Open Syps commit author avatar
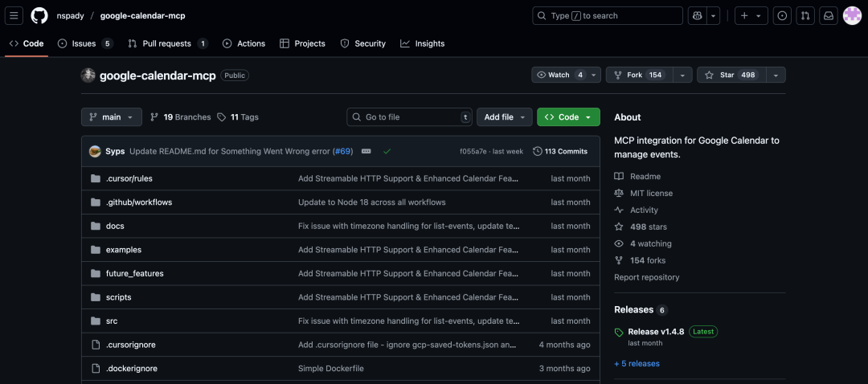Screen dimensions: 868x384 point(95,151)
